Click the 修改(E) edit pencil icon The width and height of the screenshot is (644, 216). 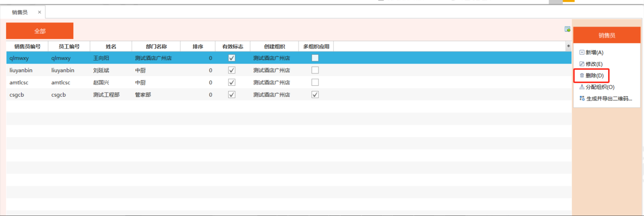coord(582,64)
